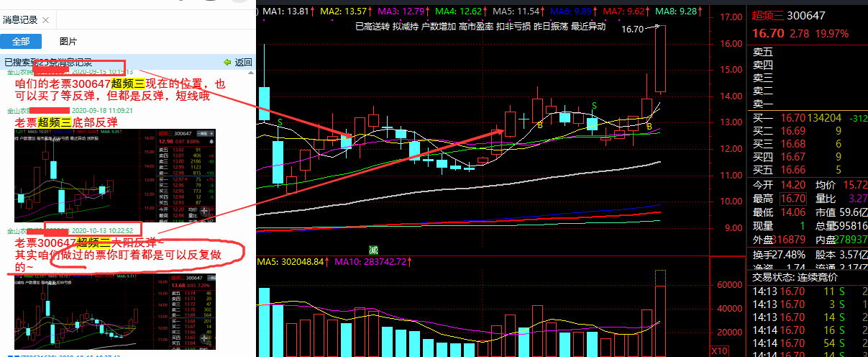This screenshot has height=357, width=868.
Task: Click the 扣非亏损 tag
Action: click(513, 27)
